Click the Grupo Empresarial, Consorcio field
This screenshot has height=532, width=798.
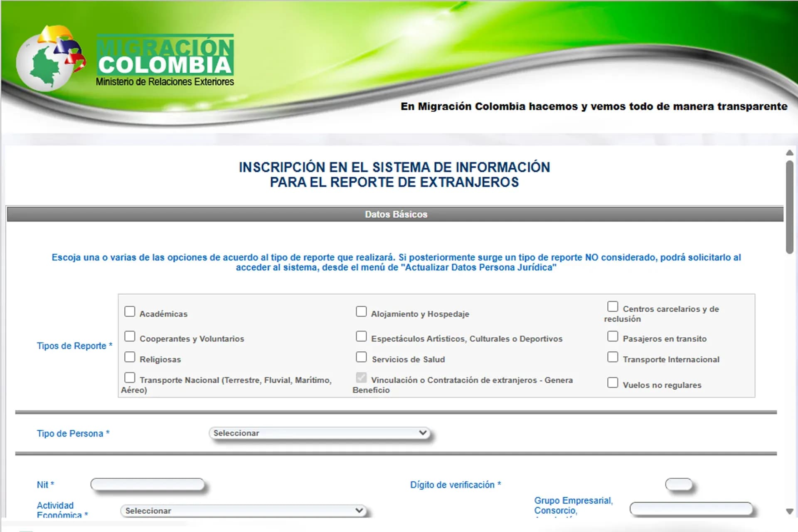coord(691,509)
